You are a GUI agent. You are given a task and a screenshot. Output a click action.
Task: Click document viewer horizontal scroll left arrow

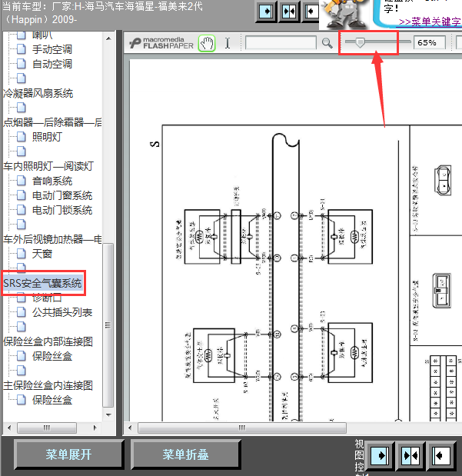coord(130,428)
